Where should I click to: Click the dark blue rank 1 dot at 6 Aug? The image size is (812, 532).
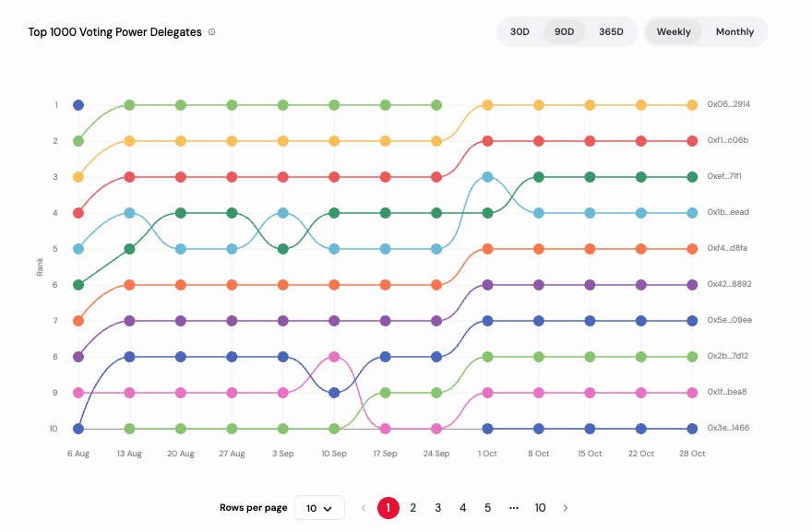coord(78,105)
